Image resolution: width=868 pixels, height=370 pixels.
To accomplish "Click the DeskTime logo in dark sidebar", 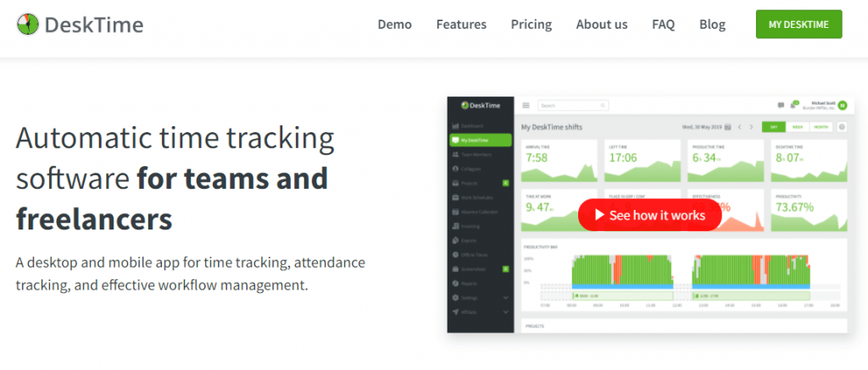I will [480, 105].
